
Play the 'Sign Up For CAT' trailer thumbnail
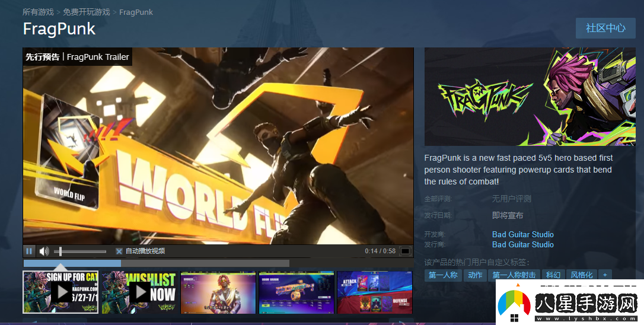[x=60, y=292]
